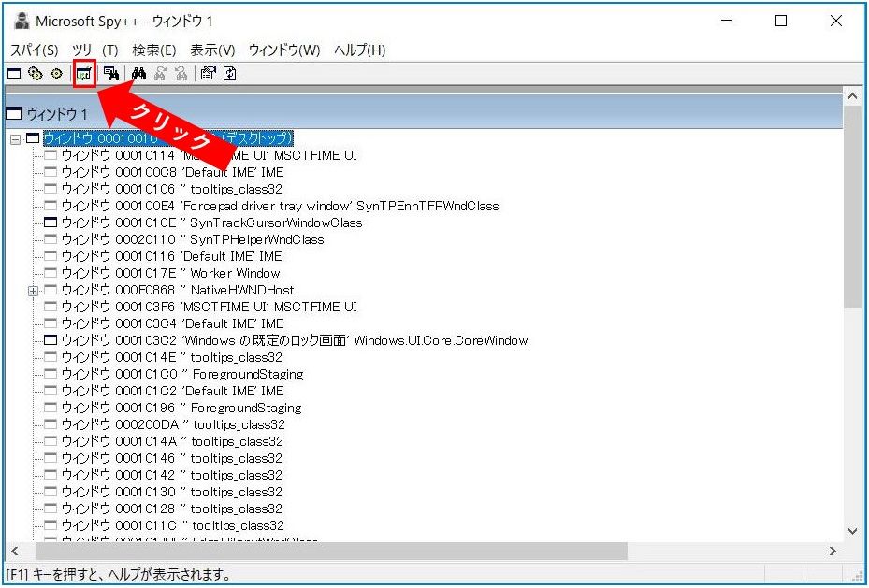Click the F1 help message in status bar
Screen dimensions: 869x588
click(x=119, y=575)
